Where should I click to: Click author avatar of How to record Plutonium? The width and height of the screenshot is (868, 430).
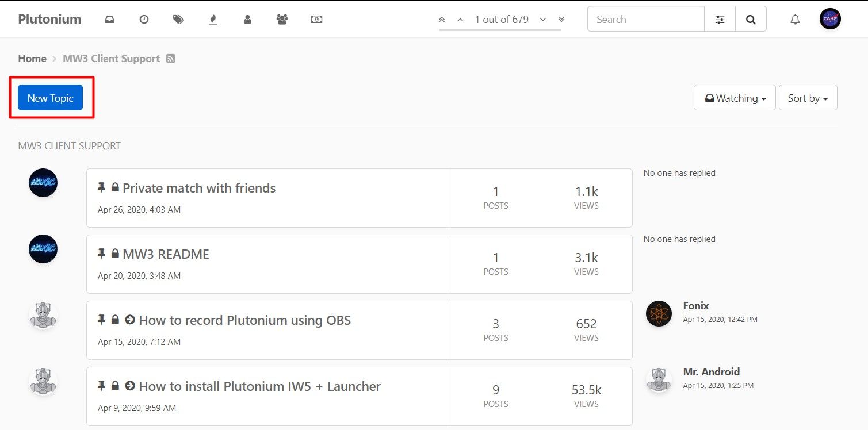click(x=43, y=315)
